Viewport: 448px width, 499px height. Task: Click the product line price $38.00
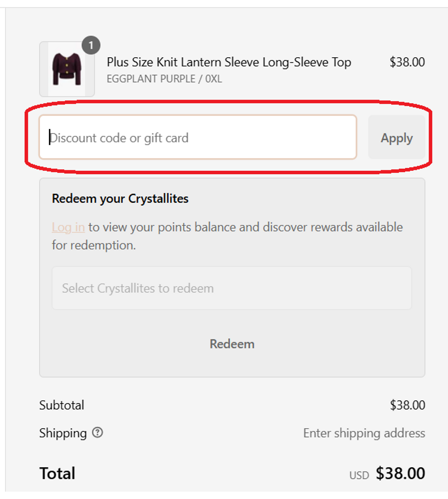pos(407,62)
